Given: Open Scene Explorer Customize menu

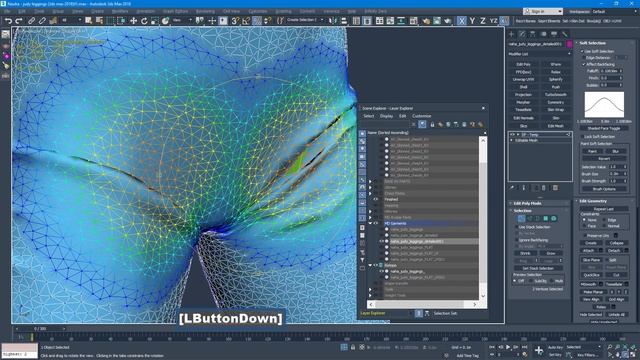Looking at the screenshot, I should 421,116.
